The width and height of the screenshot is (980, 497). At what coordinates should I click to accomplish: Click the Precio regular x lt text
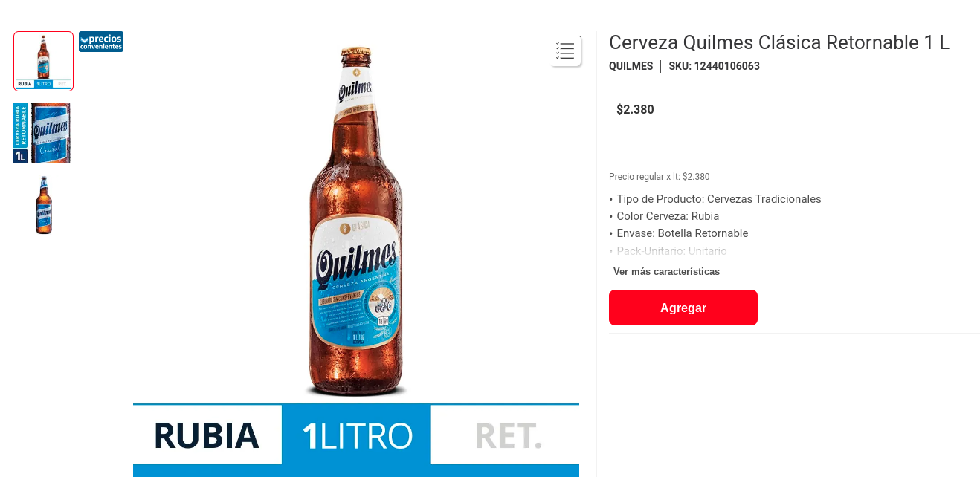(x=659, y=177)
